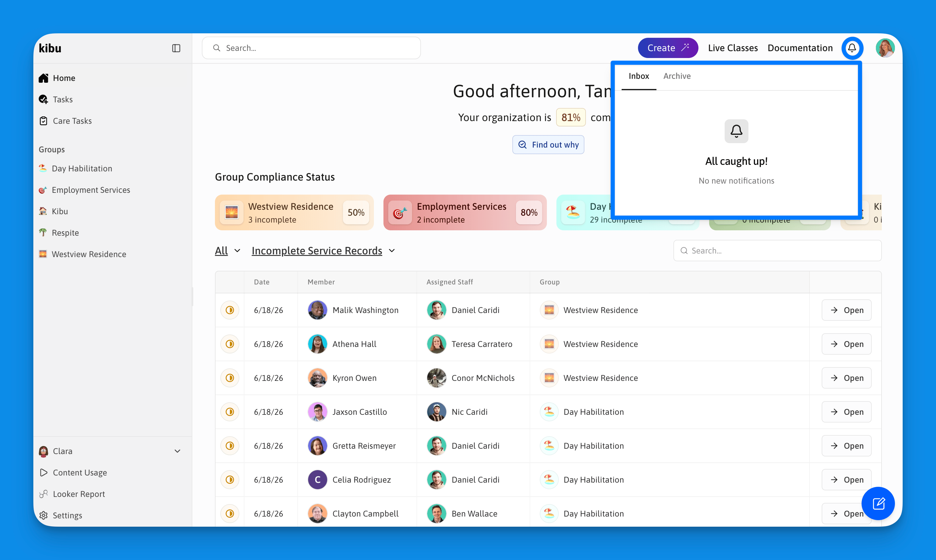936x560 pixels.
Task: Open the Documentation link
Action: pos(800,48)
